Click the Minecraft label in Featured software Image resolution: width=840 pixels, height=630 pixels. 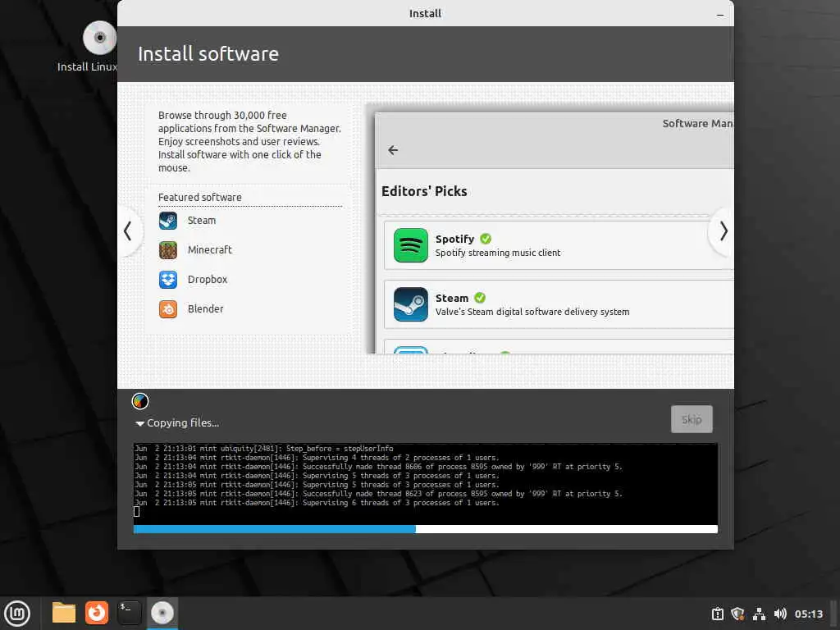tap(209, 250)
